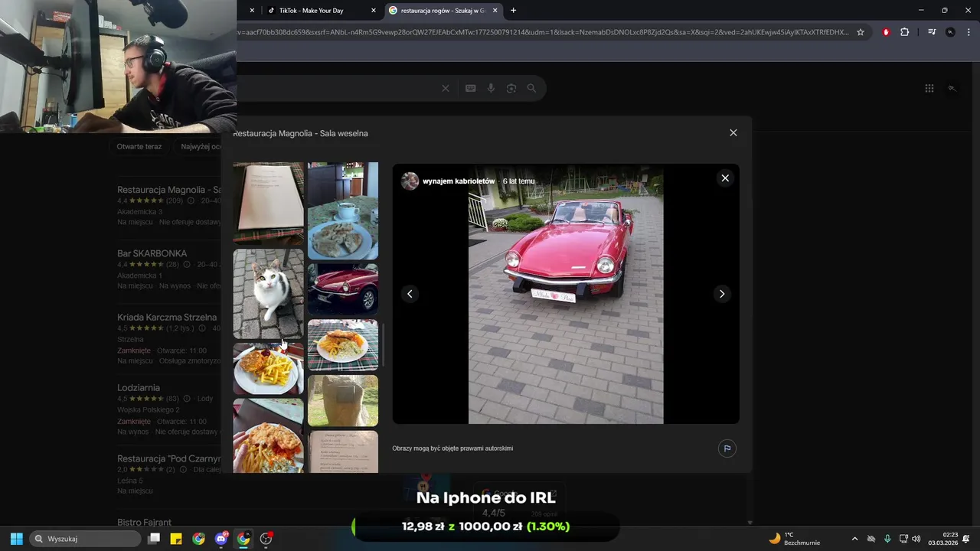Open the wynajem kabrioletów profile avatar

tap(410, 181)
